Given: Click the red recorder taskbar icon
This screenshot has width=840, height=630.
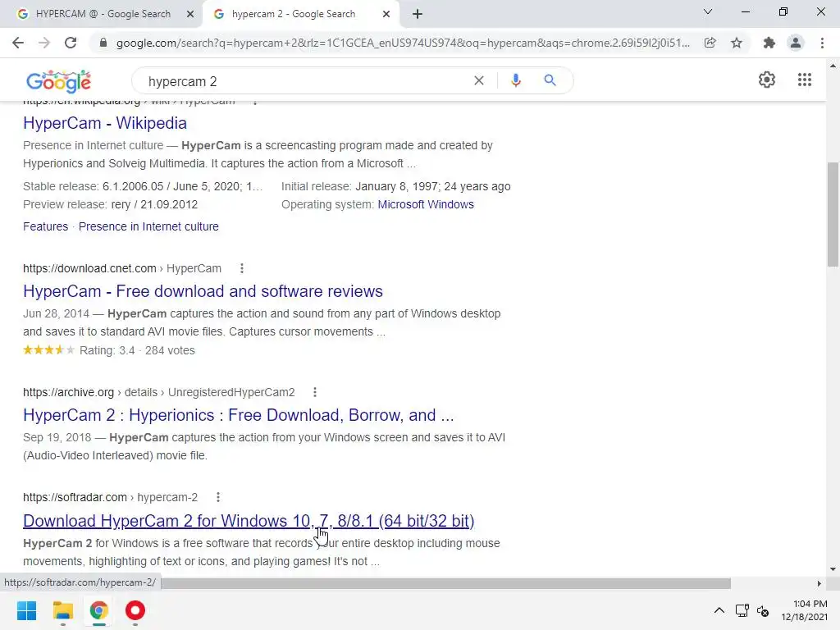Looking at the screenshot, I should tap(135, 610).
